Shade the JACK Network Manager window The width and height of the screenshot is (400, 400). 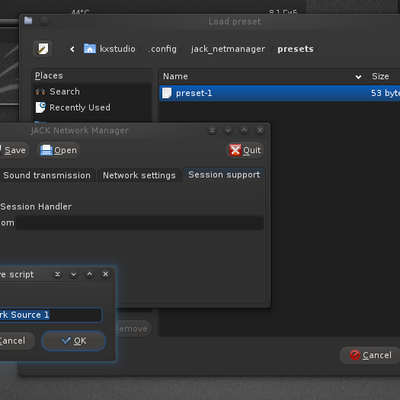click(x=212, y=130)
